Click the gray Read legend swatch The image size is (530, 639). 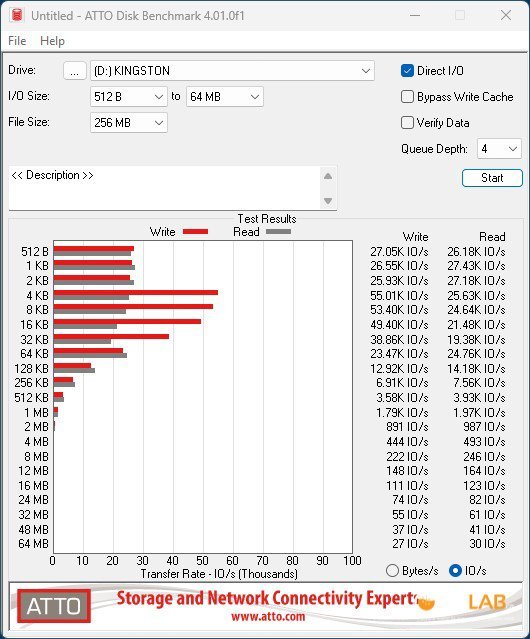click(x=278, y=231)
